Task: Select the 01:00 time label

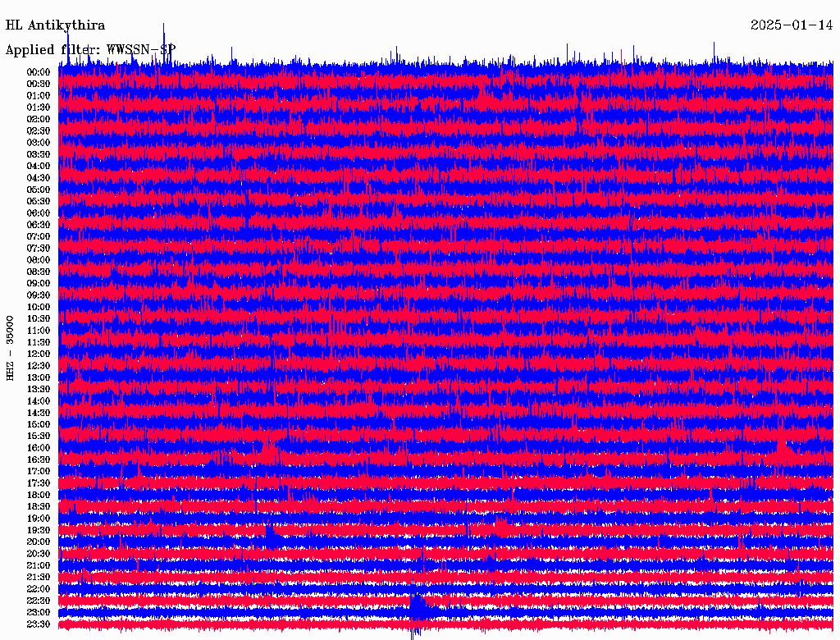Action: 39,96
